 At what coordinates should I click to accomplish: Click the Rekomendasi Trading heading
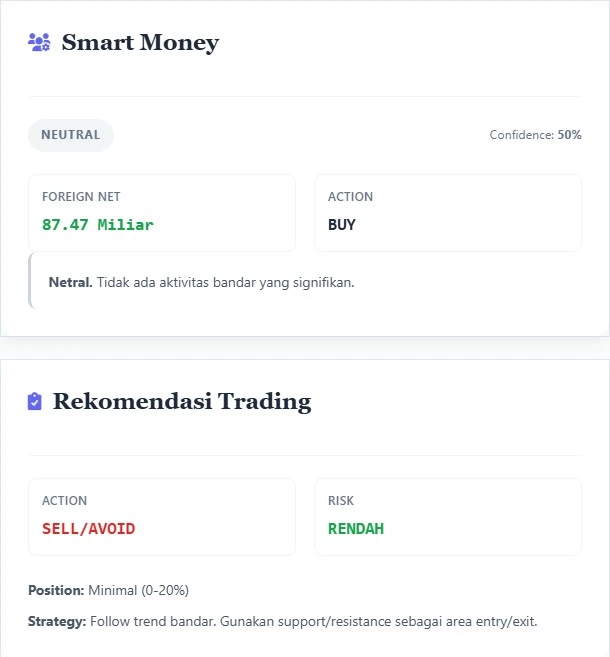(182, 402)
